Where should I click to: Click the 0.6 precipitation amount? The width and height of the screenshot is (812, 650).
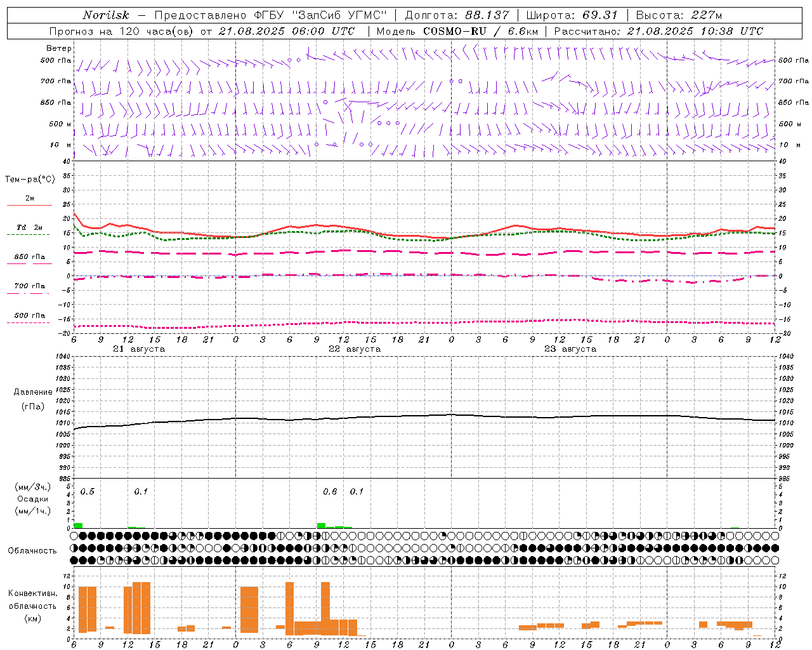tap(330, 492)
